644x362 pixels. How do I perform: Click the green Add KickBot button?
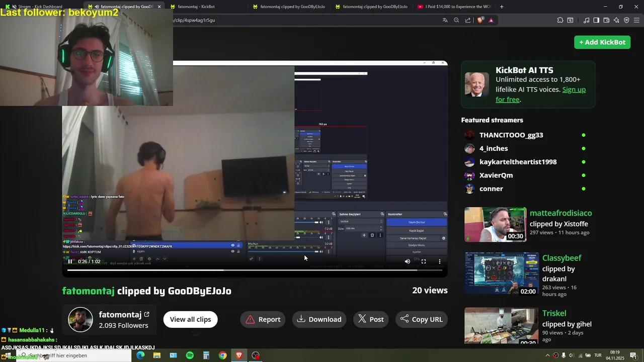(602, 42)
